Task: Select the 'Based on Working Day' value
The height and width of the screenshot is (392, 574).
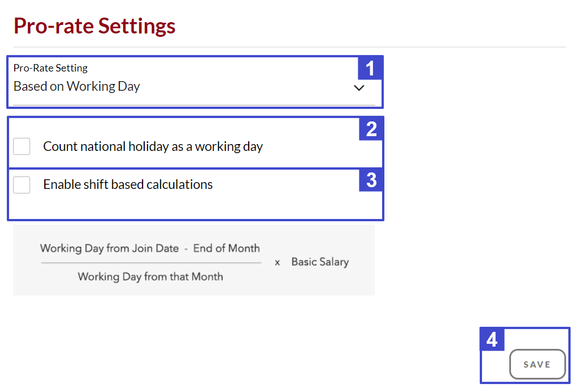Action: click(x=77, y=87)
